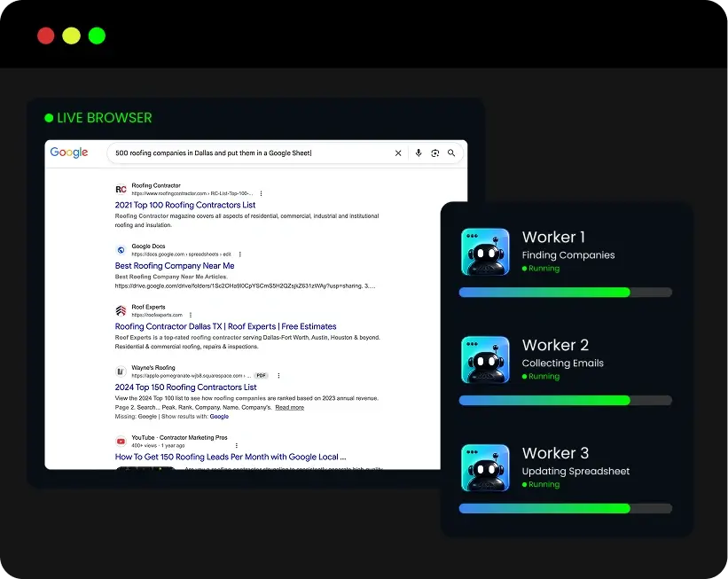This screenshot has height=579, width=728.
Task: Start voice search with microphone icon
Action: 419,153
